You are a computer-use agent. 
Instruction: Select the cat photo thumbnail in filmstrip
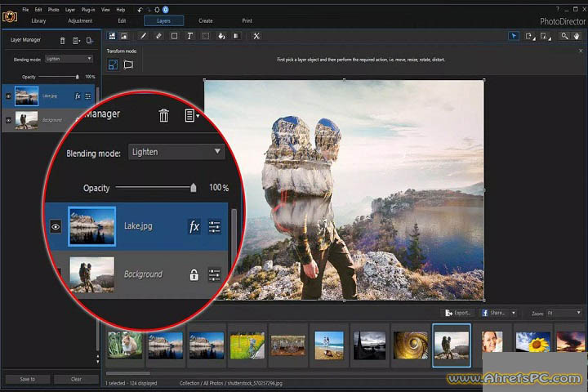tap(125, 345)
